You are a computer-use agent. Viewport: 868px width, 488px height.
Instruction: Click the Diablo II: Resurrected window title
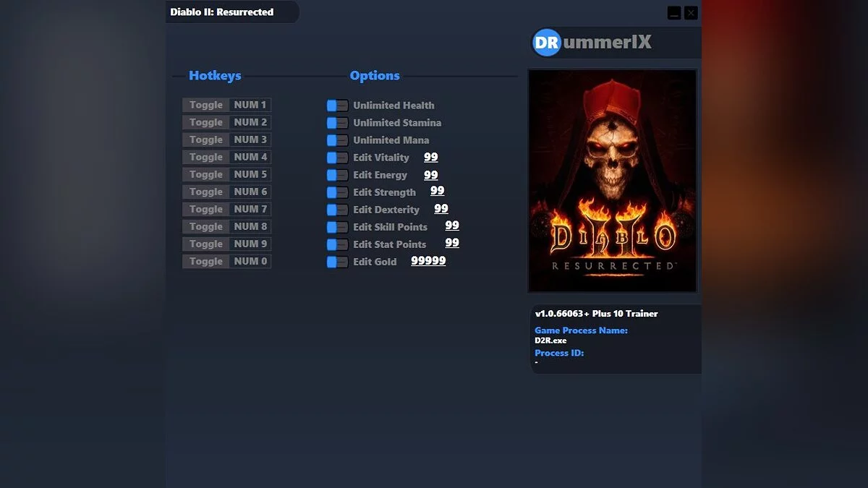click(x=222, y=12)
